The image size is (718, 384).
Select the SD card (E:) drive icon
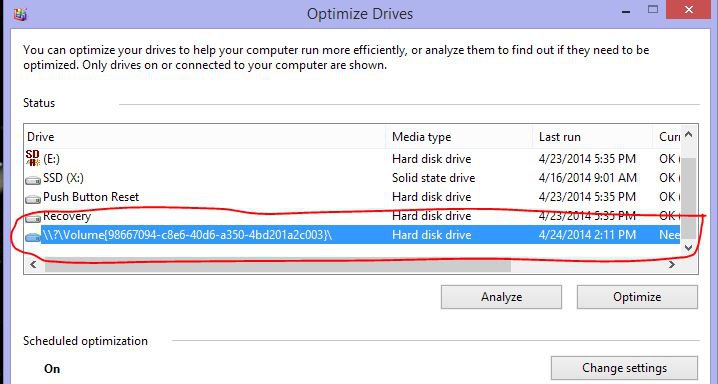[x=33, y=158]
